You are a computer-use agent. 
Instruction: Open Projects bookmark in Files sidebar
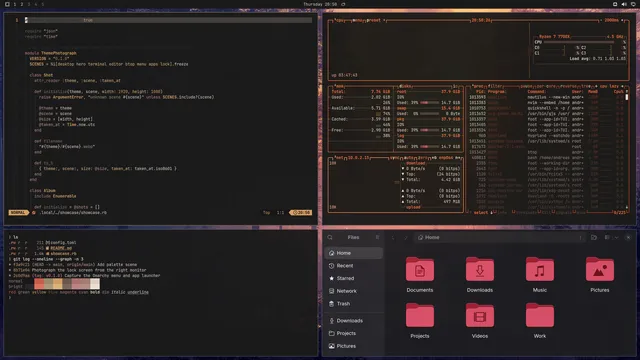(353, 333)
